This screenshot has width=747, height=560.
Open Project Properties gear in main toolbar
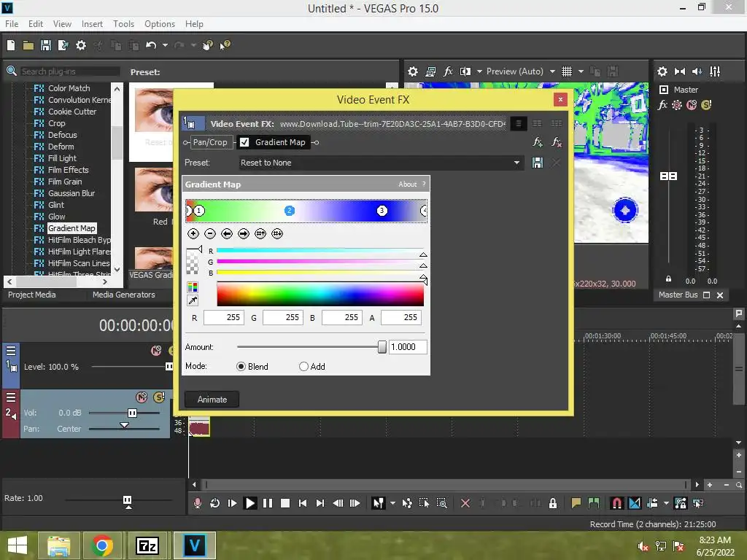point(81,45)
